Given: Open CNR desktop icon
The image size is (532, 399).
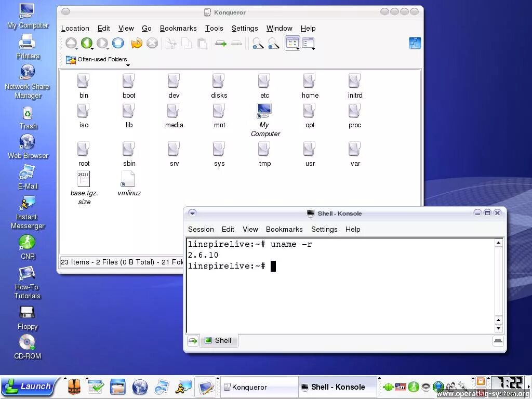Looking at the screenshot, I should (x=28, y=248).
